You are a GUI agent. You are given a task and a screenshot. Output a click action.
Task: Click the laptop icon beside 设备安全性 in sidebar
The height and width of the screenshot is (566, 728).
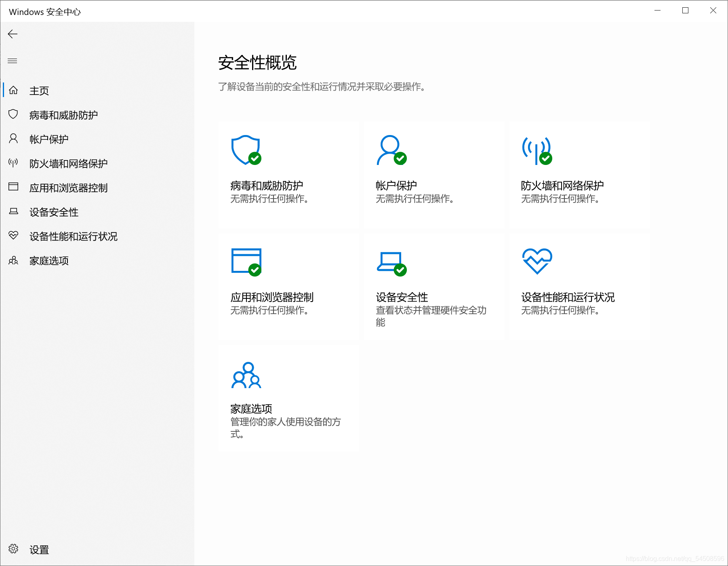click(13, 211)
